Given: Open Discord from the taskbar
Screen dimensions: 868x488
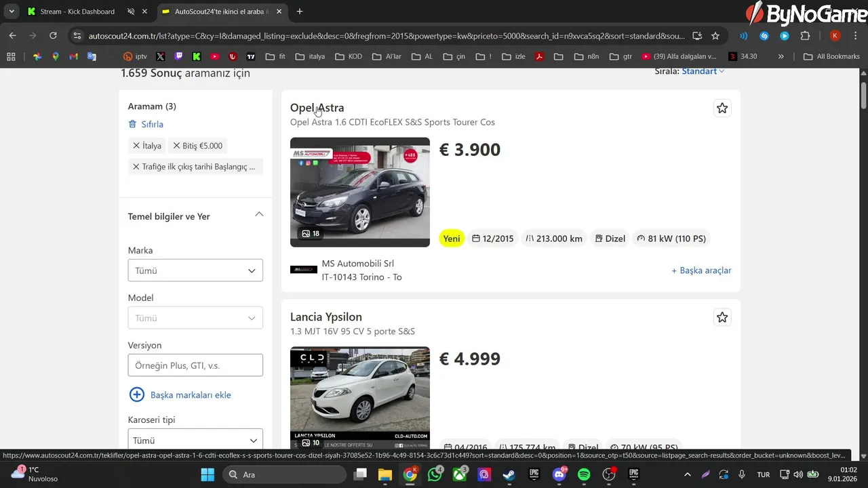Looking at the screenshot, I should pyautogui.click(x=559, y=474).
